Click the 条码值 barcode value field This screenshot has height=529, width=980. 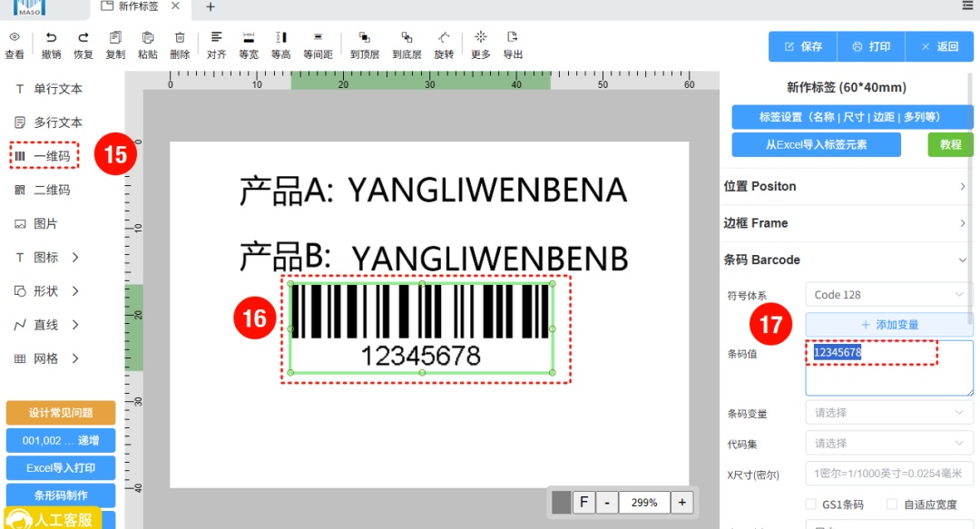(888, 368)
